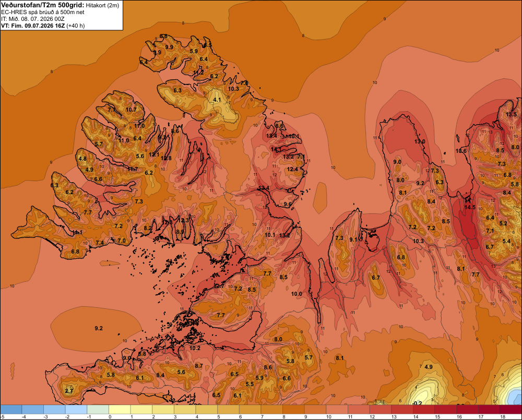Click the 4.1 temperature label on highland
The height and width of the screenshot is (420, 522).
tap(217, 100)
